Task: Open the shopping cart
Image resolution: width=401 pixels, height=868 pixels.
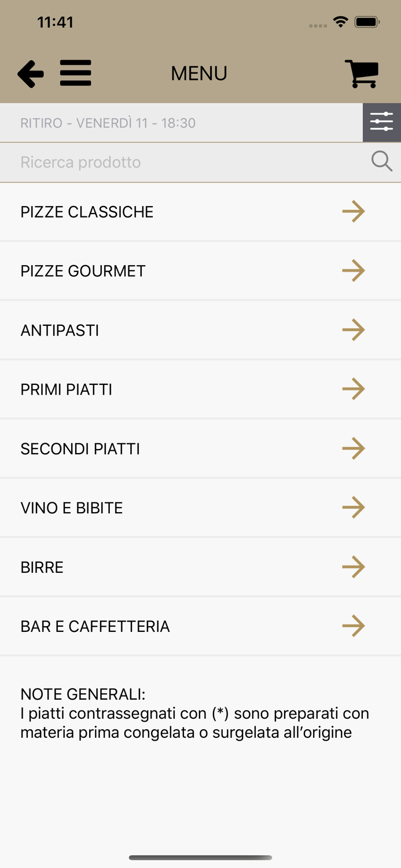Action: (362, 73)
